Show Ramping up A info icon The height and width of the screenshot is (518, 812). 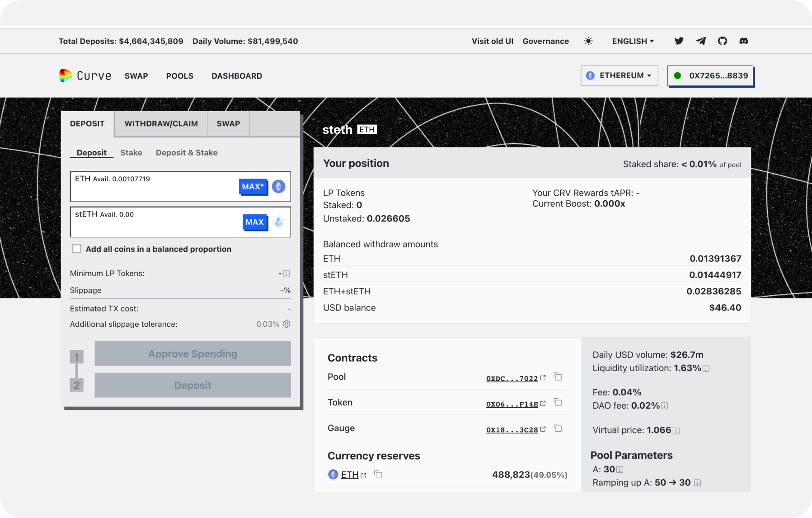tap(698, 483)
